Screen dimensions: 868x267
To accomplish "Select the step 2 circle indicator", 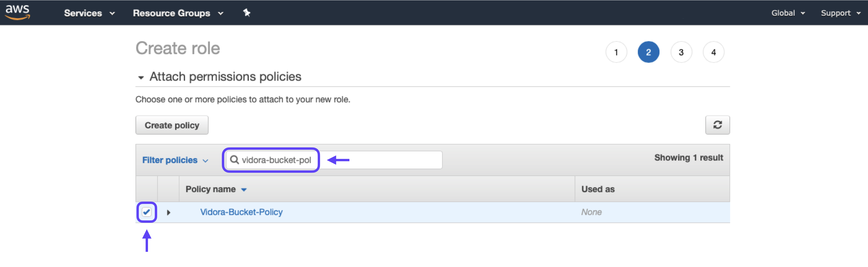I will (648, 52).
